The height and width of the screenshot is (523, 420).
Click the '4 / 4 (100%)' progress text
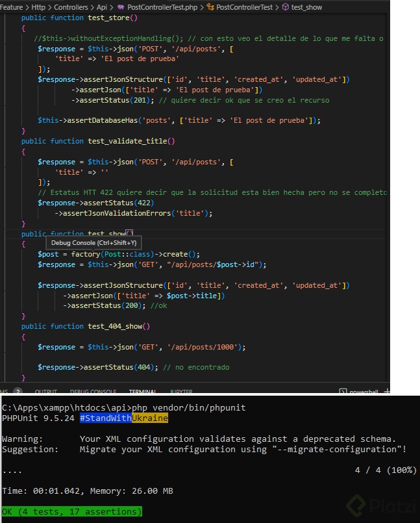click(x=386, y=470)
